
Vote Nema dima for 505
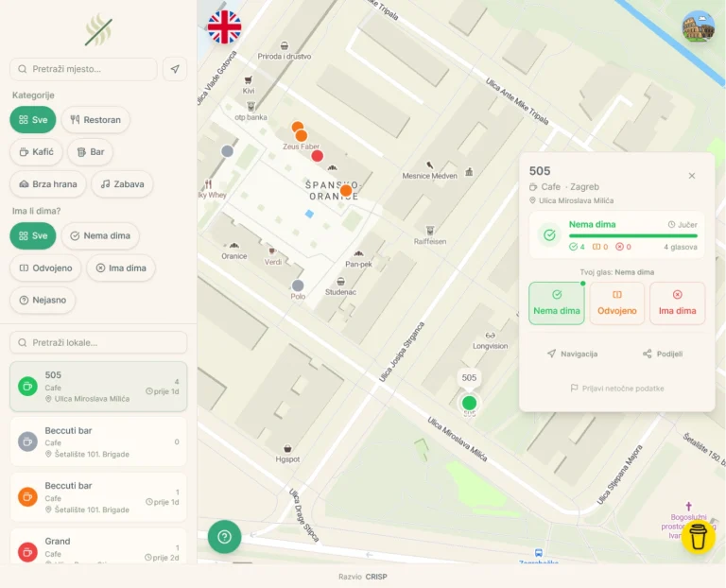coord(557,303)
